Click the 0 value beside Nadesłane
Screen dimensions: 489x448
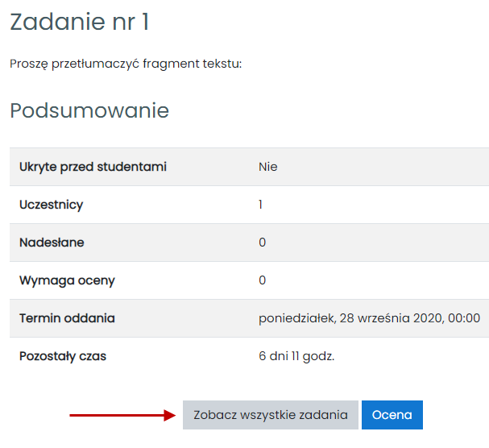tap(262, 243)
